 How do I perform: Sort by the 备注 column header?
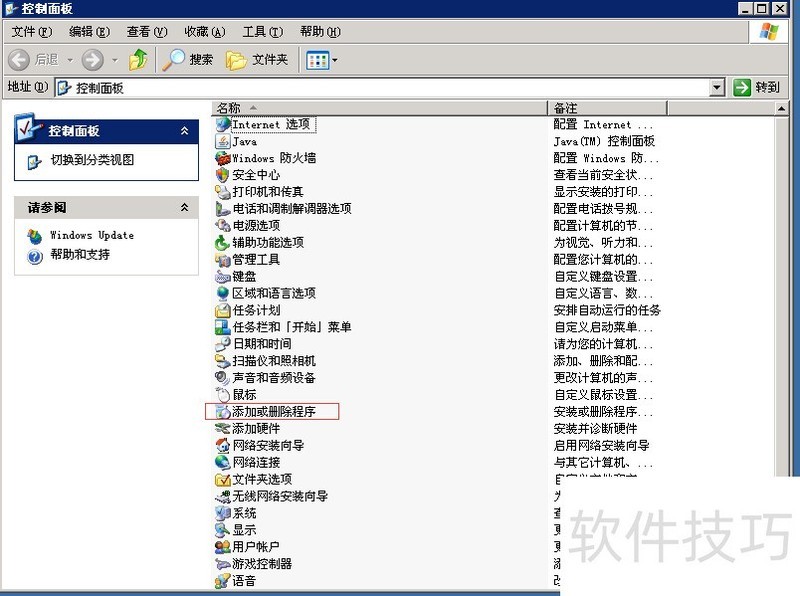607,108
